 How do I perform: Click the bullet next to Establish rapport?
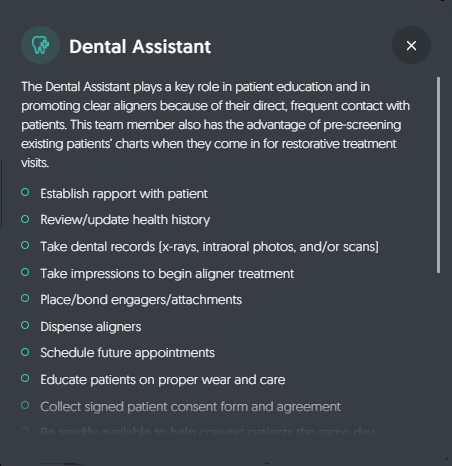pos(25,192)
